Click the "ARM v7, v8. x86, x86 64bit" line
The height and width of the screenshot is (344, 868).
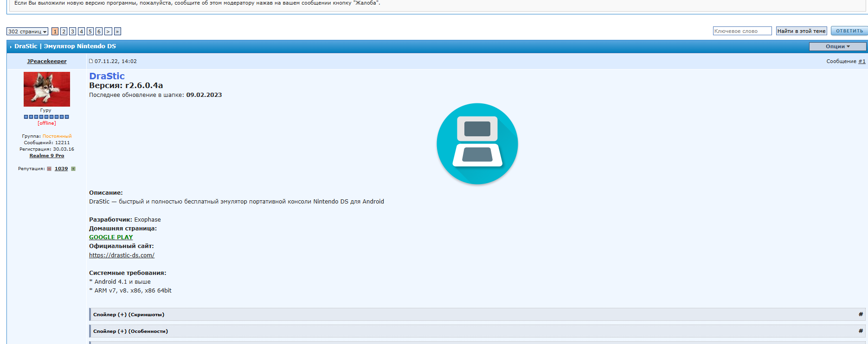(x=133, y=291)
